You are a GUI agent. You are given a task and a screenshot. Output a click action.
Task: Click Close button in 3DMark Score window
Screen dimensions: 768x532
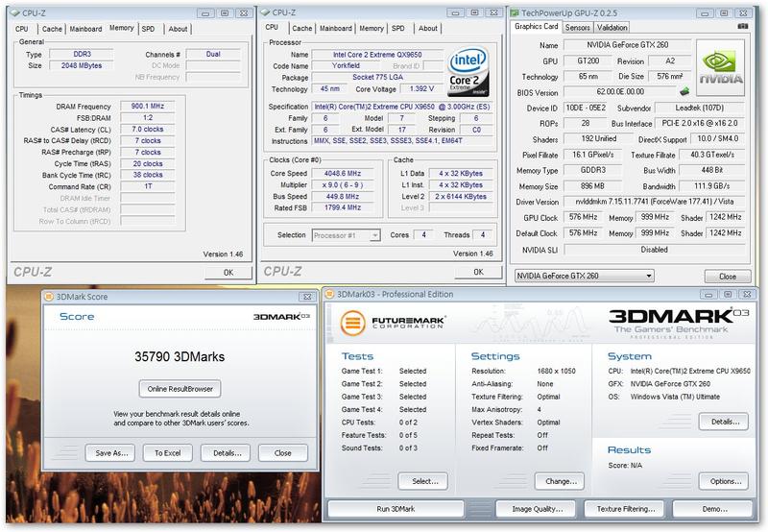(x=282, y=453)
